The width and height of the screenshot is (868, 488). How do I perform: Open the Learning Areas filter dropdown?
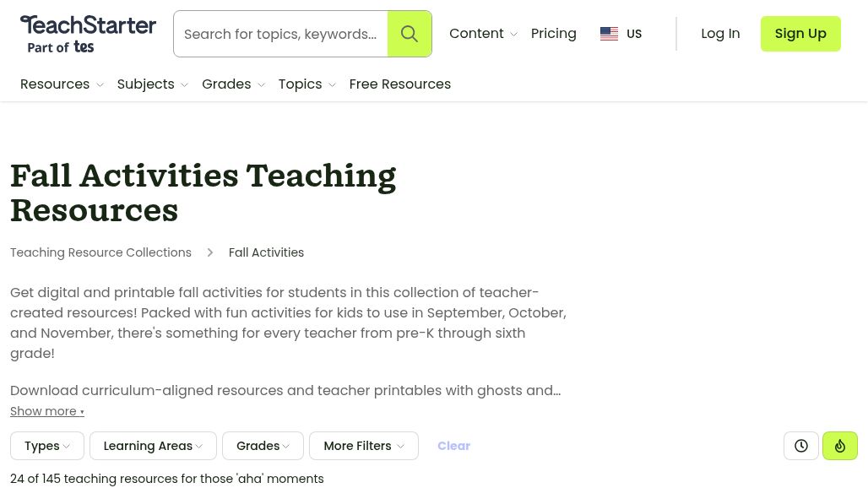tap(152, 446)
